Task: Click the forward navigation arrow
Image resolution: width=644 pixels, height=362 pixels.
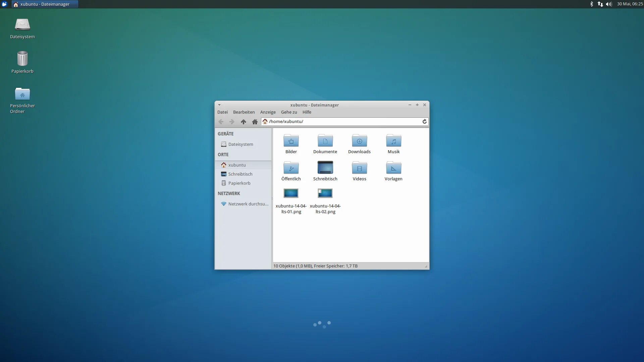Action: point(232,122)
